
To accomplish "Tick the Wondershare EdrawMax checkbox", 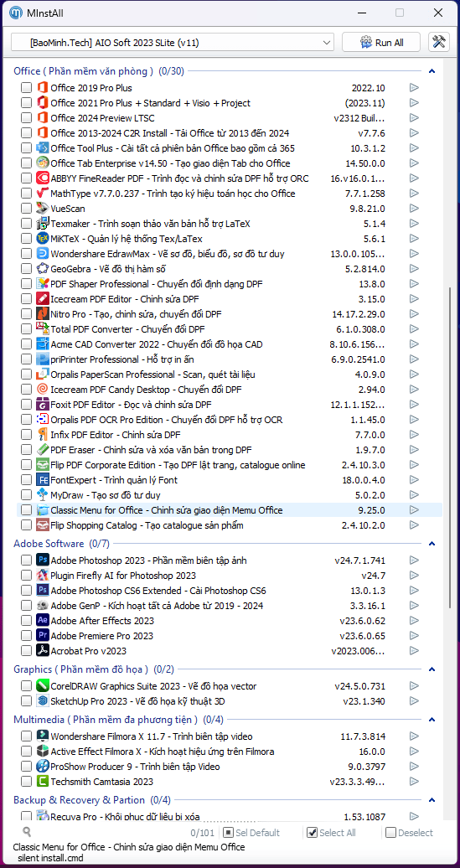I will (26, 254).
